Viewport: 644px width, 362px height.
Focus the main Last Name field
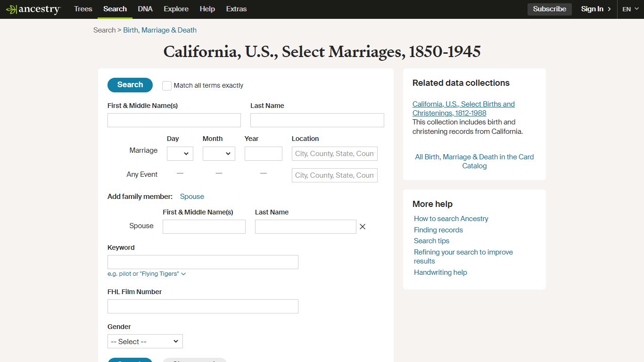(x=317, y=120)
